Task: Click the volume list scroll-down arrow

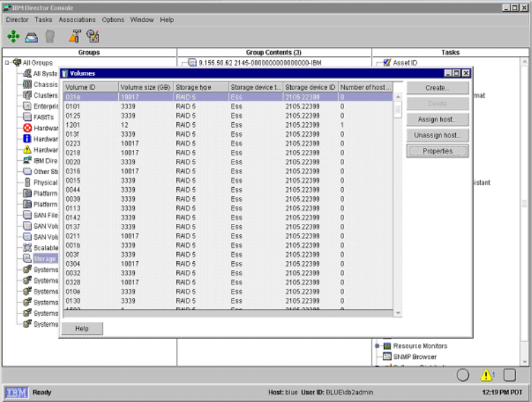Action: (x=398, y=313)
